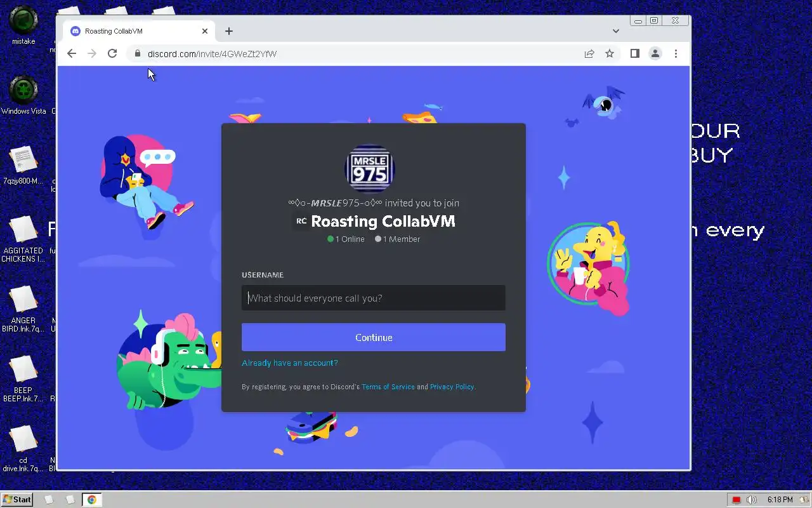The height and width of the screenshot is (508, 812).
Task: Click the 'Roasting CollabVM' server title
Action: click(383, 221)
